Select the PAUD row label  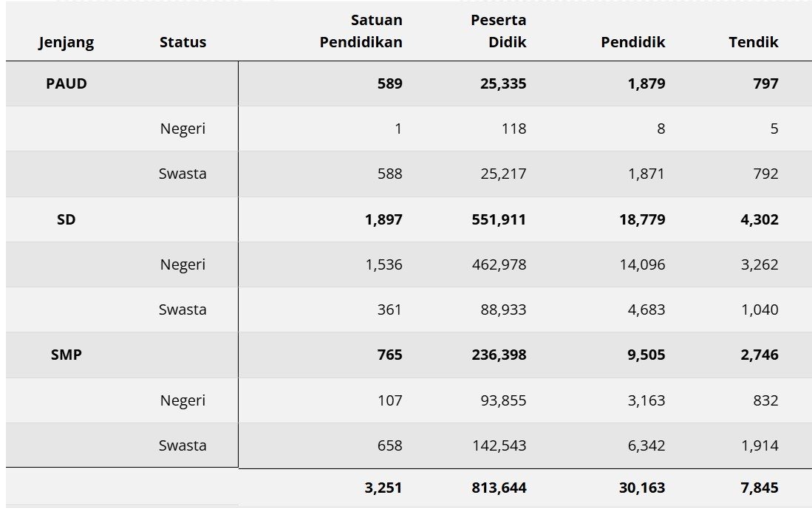pos(66,83)
